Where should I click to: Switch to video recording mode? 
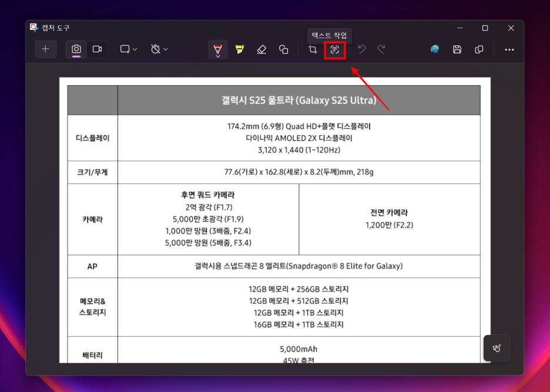[x=97, y=49]
